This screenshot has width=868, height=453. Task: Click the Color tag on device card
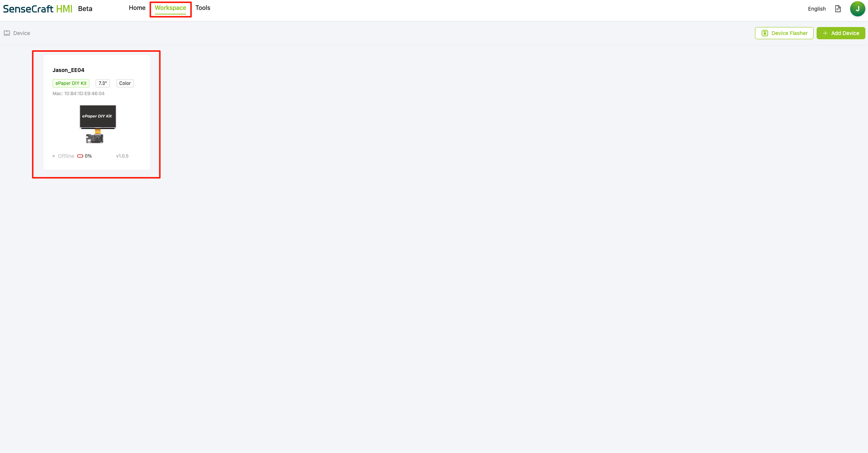click(x=125, y=83)
